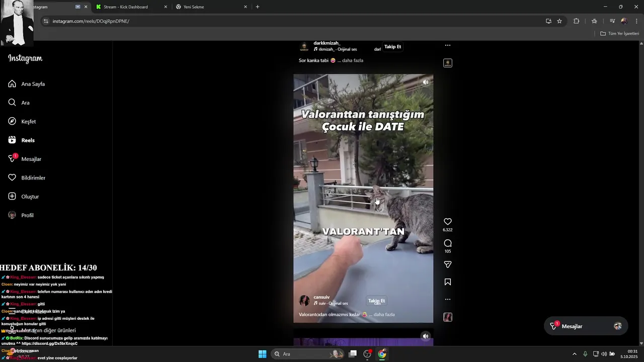The height and width of the screenshot is (362, 644).
Task: Open the cansuiv username link
Action: pos(321,297)
